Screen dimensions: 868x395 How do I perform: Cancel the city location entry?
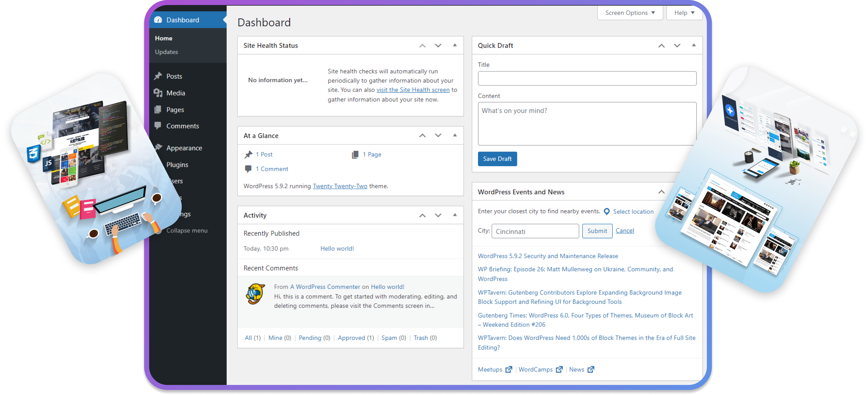click(x=624, y=231)
